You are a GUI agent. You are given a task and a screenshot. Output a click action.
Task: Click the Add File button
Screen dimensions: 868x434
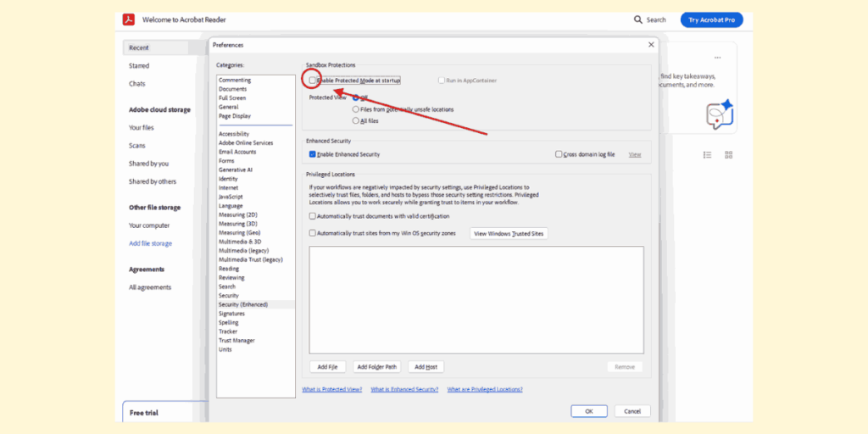coord(328,366)
